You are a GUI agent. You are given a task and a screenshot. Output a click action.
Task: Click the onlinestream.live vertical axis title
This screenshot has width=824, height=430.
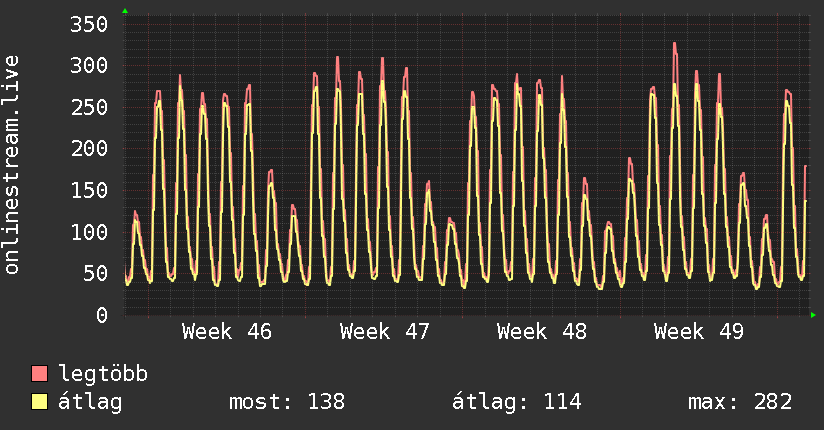12,165
